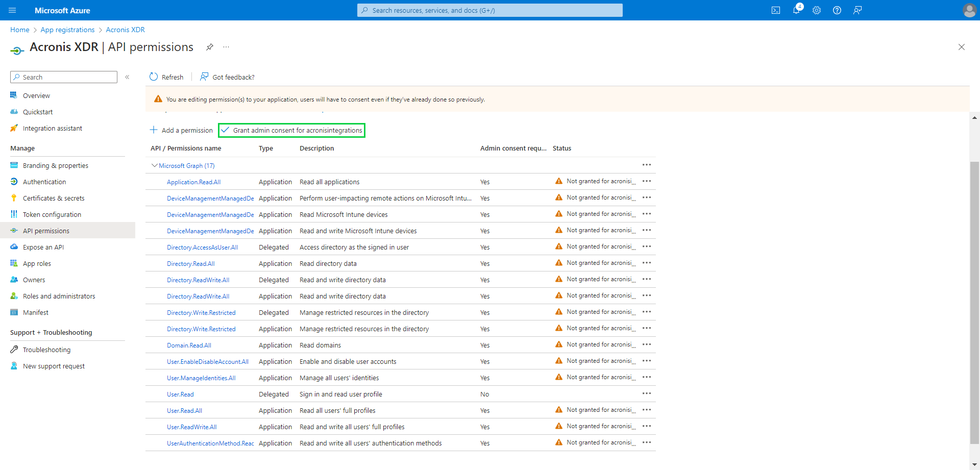Grant admin consent for acronisintegrations
This screenshot has width=980, height=470.
coord(291,130)
